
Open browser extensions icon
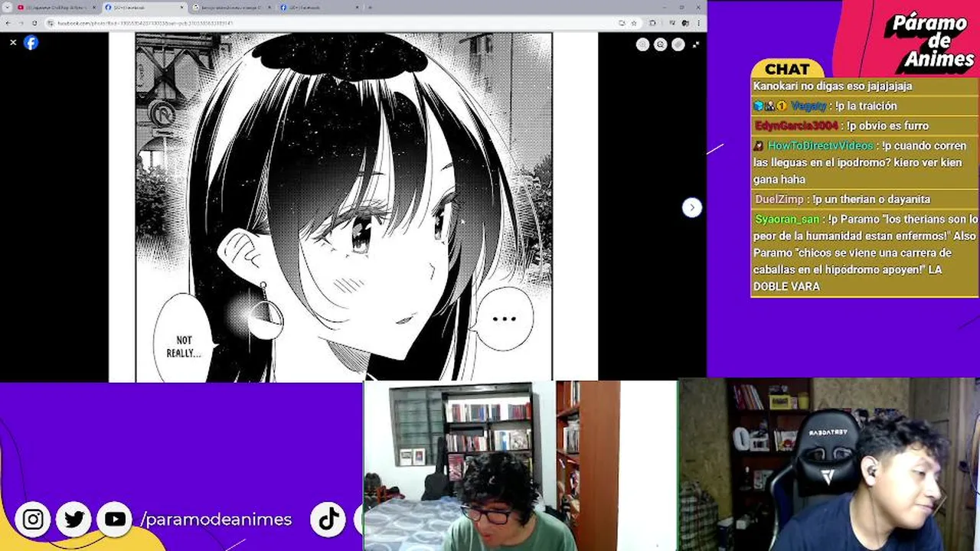click(x=653, y=23)
